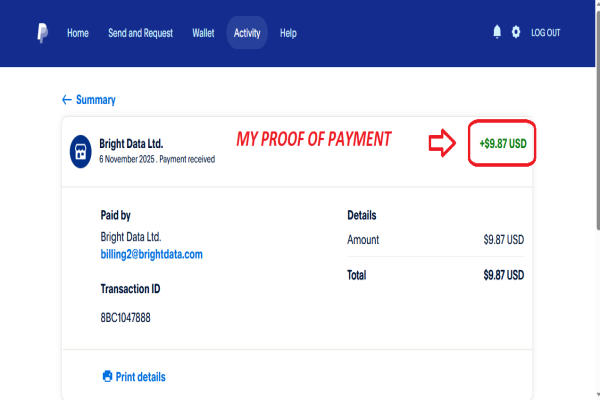Open the Help menu item
This screenshot has width=600, height=400.
coord(288,33)
